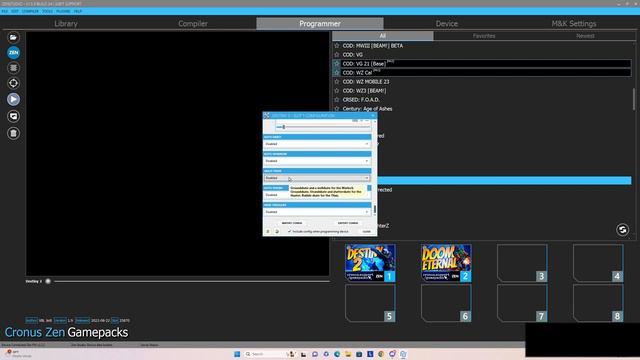The height and width of the screenshot is (360, 640).
Task: Star the COD: WZ MOBILE 23 gamepack
Action: (x=337, y=82)
